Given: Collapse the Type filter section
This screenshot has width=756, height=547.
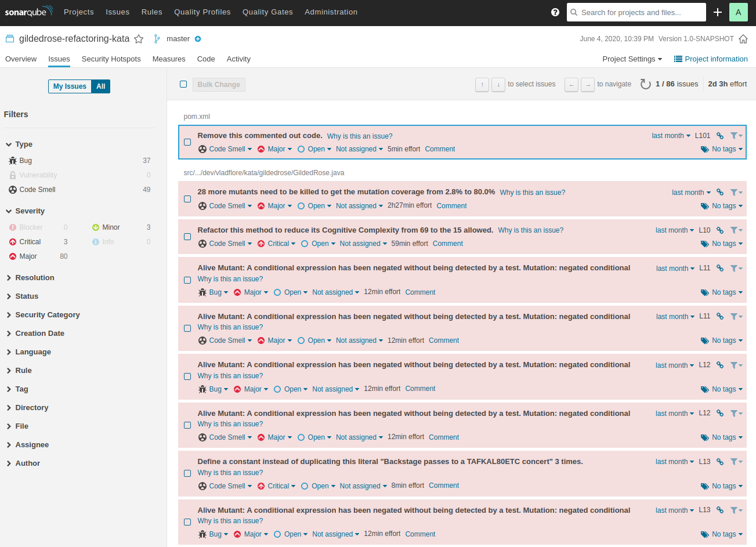Looking at the screenshot, I should point(19,144).
